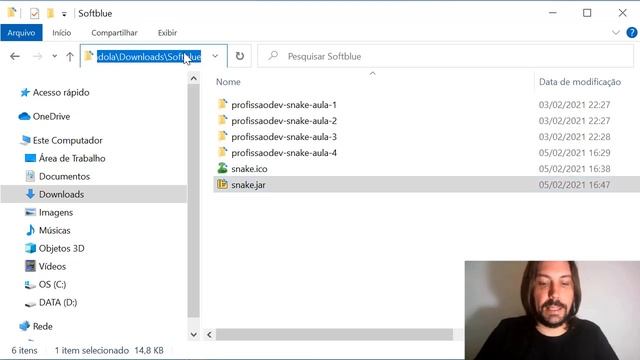
Task: Click the file list horizontal scrollbar thumb
Action: (x=334, y=335)
